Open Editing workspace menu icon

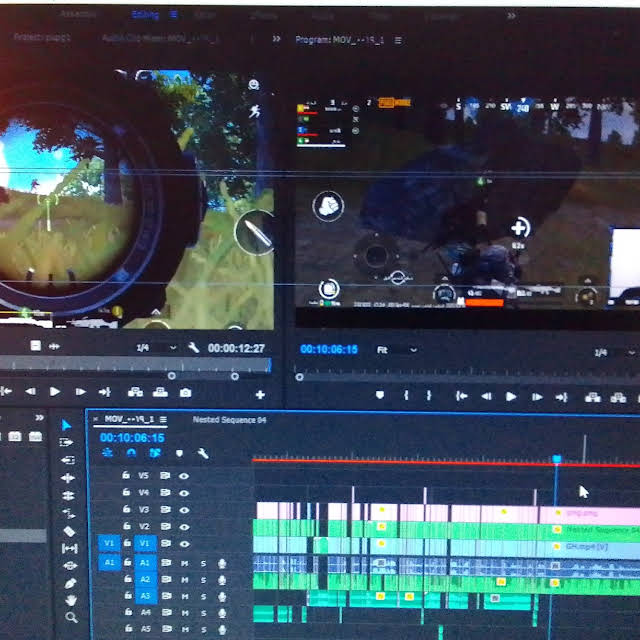click(x=173, y=15)
